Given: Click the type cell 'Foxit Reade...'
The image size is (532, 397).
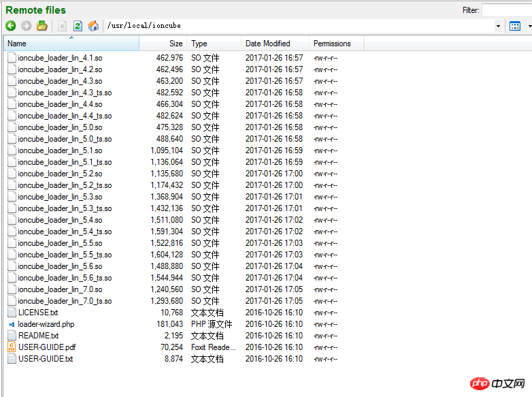Looking at the screenshot, I should tap(214, 347).
